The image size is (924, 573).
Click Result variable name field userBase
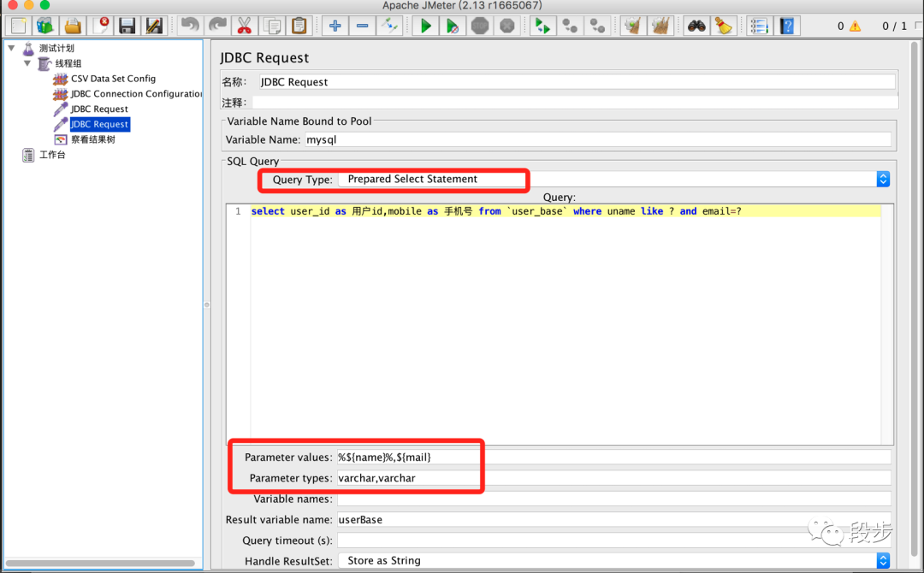tap(613, 519)
